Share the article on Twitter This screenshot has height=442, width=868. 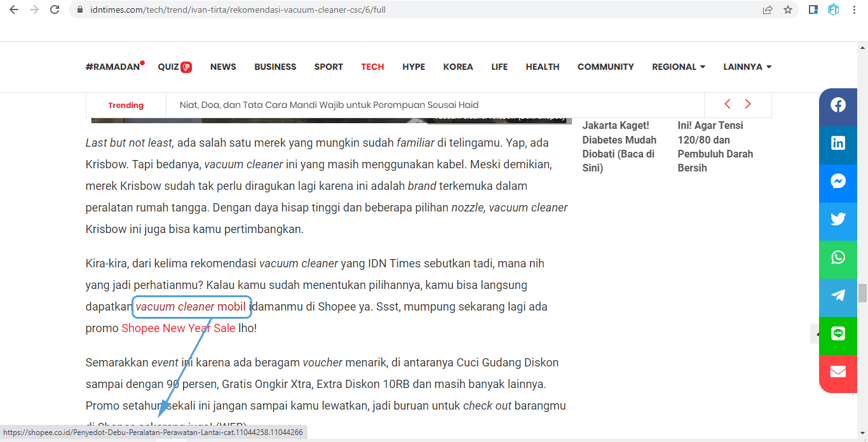(x=838, y=220)
